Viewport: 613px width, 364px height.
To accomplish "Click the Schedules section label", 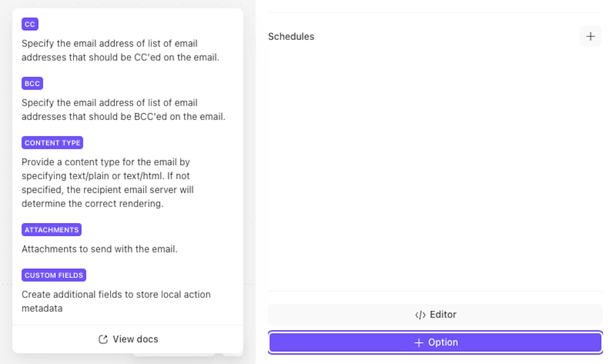I will (291, 36).
